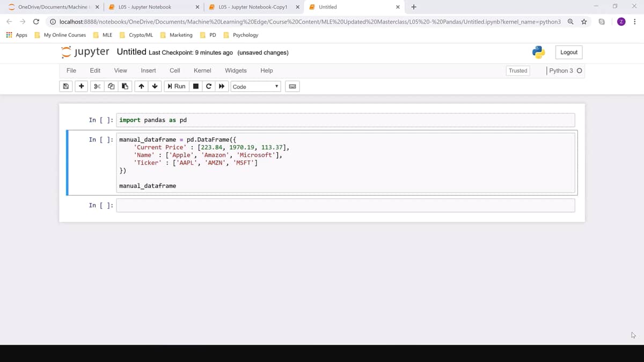Viewport: 644px width, 362px height.
Task: Reload the current page
Action: click(x=36, y=21)
